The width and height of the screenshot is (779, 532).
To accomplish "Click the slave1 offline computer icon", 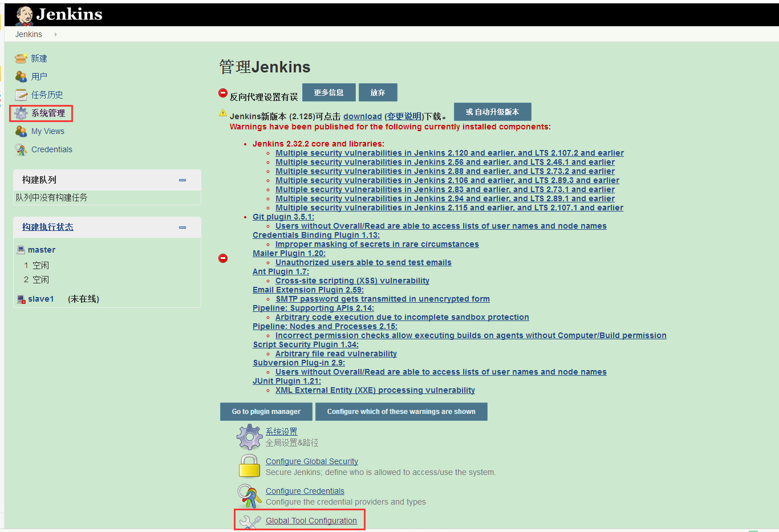I will coord(21,299).
